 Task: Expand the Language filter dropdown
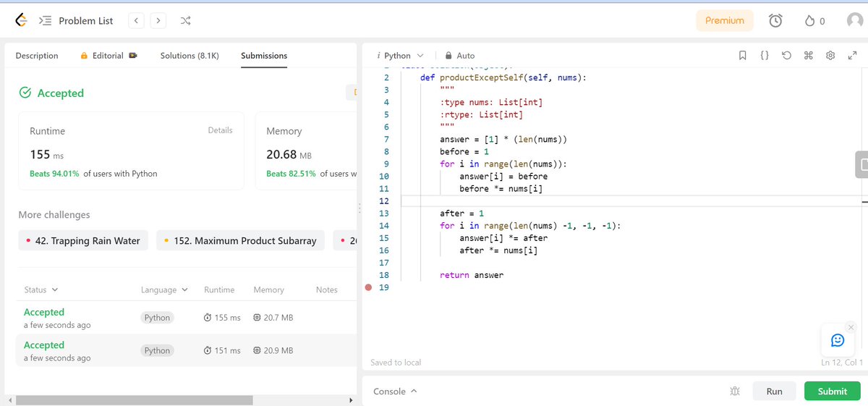164,289
